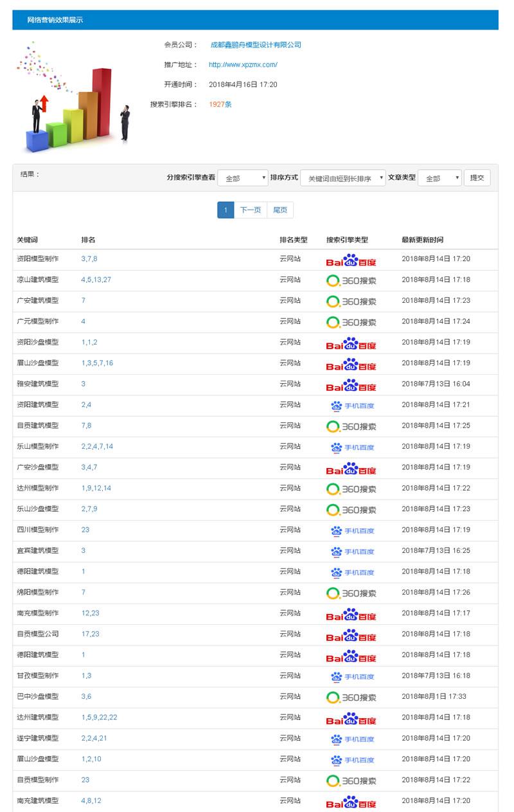Go to 下一页 next page
514x812 pixels.
251,210
